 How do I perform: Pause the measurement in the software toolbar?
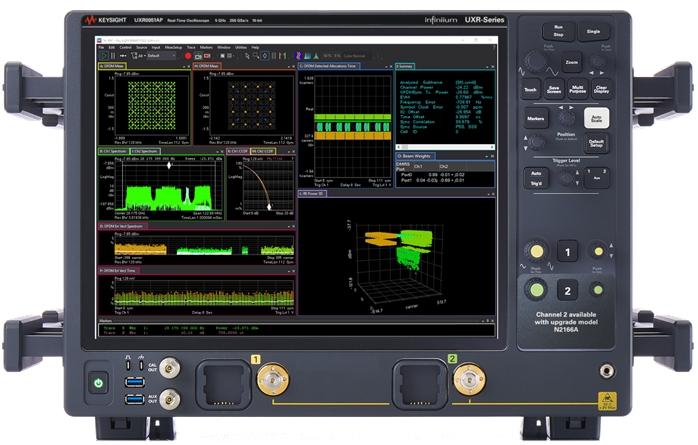click(x=113, y=56)
